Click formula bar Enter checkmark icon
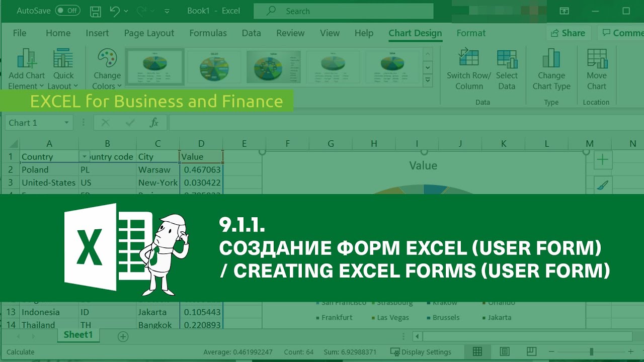Image resolution: width=644 pixels, height=362 pixels. coord(130,123)
